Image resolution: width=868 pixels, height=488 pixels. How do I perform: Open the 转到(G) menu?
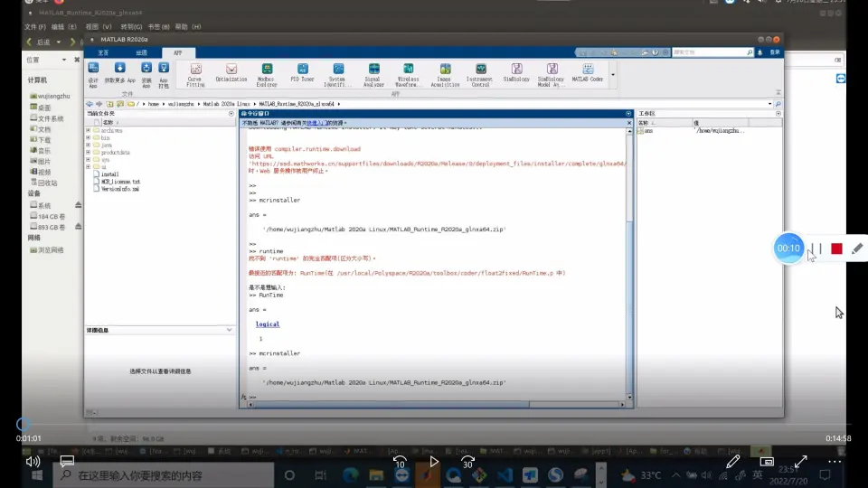(131, 26)
